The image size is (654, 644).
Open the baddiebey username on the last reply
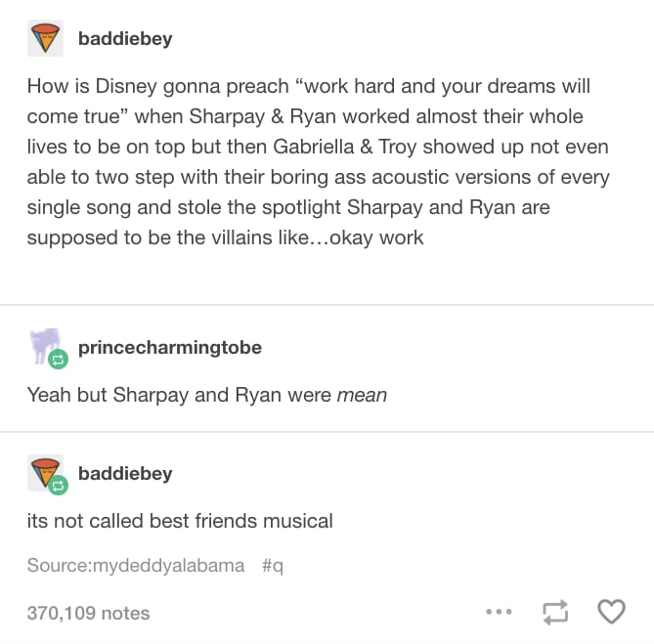(125, 474)
